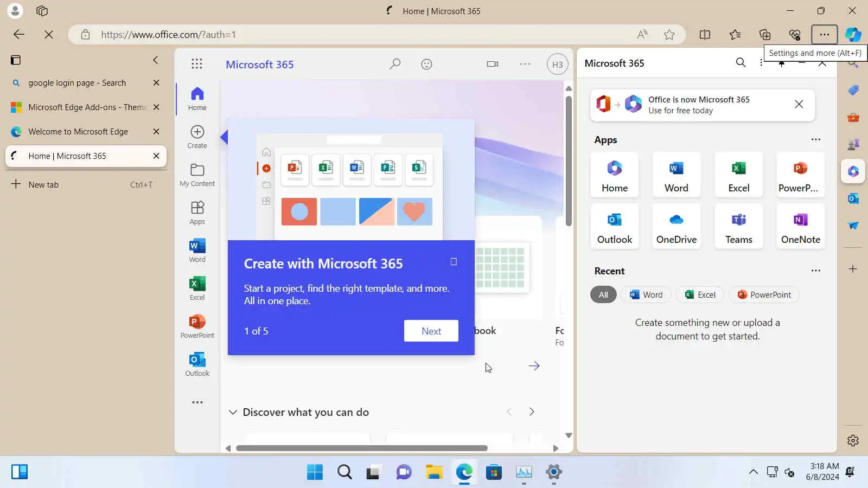Filter Recent by Excel
The height and width of the screenshot is (488, 868).
click(x=700, y=294)
